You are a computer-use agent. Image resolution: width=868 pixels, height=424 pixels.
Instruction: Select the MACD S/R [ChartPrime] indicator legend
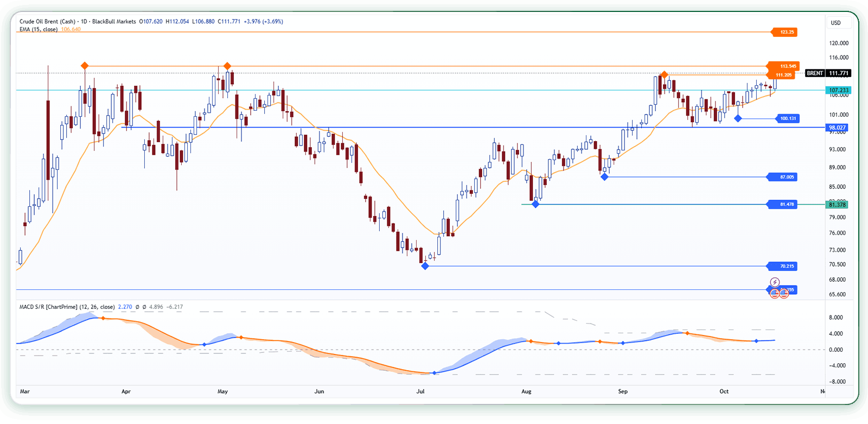tap(67, 307)
